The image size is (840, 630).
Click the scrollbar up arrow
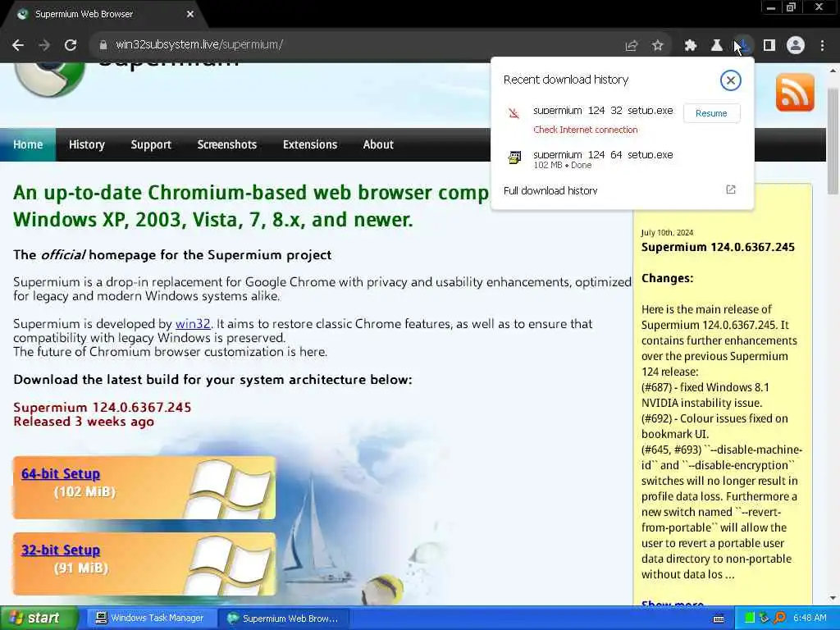pyautogui.click(x=833, y=71)
